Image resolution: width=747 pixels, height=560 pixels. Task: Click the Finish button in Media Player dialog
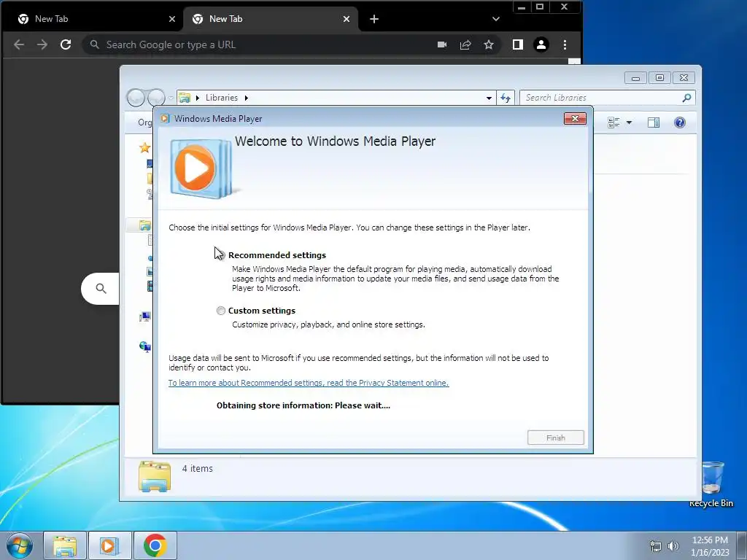pos(555,437)
